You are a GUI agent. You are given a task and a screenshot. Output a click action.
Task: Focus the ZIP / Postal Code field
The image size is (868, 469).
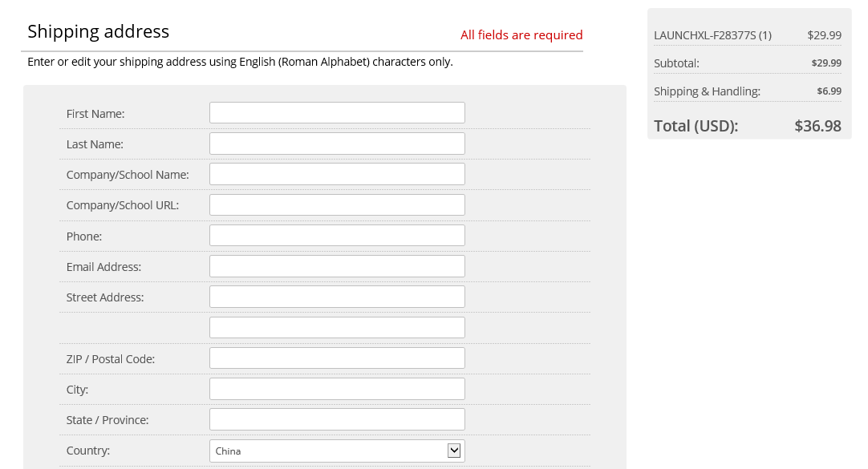click(x=337, y=358)
